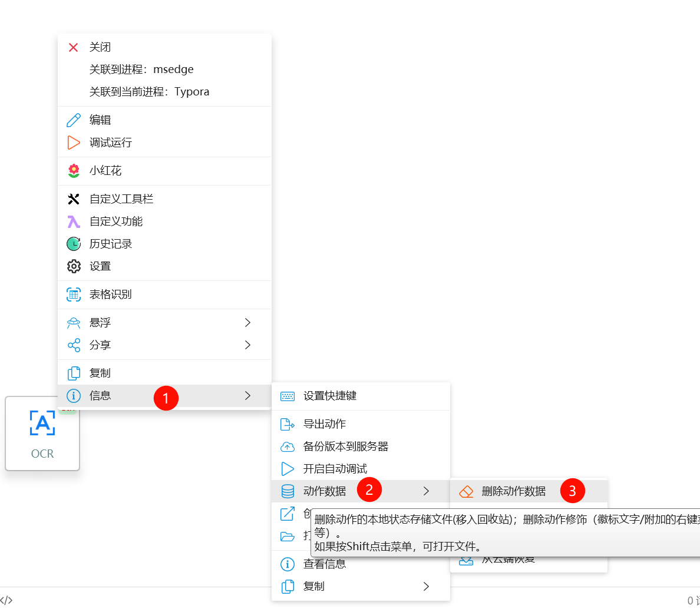Expand the lower 复制 submenu arrow
The height and width of the screenshot is (612, 700).
tap(426, 587)
